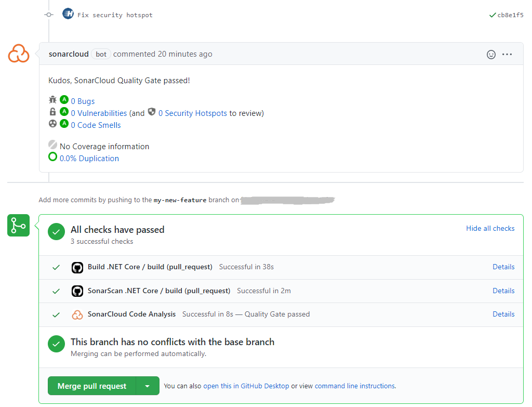Open the '0 Code Smells' link
Viewport: 532px width, 407px height.
(x=96, y=125)
